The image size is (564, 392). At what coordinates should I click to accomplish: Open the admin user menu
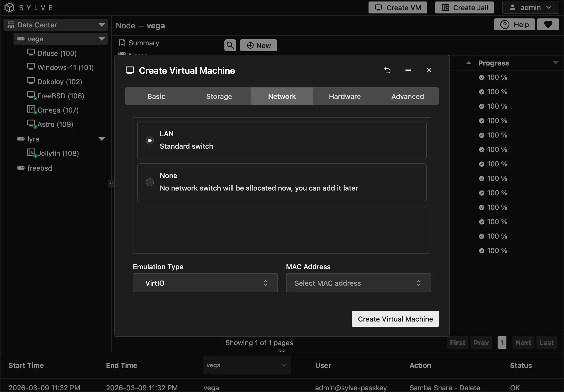pos(530,7)
